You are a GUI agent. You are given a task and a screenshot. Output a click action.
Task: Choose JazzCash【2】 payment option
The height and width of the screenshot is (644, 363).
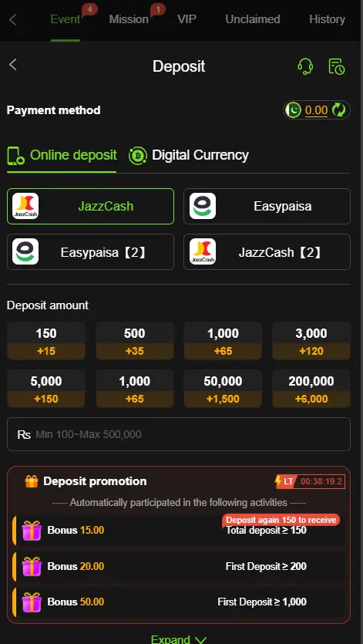267,251
